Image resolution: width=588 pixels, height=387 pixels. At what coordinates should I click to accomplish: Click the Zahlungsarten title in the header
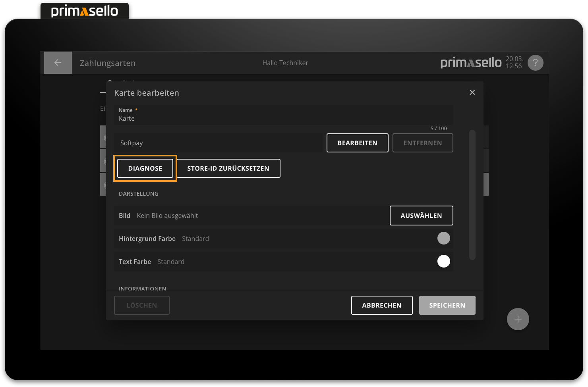coord(107,63)
